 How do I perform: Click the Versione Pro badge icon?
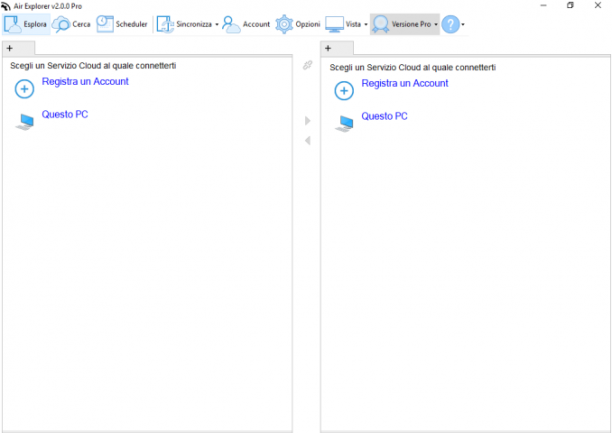click(380, 24)
